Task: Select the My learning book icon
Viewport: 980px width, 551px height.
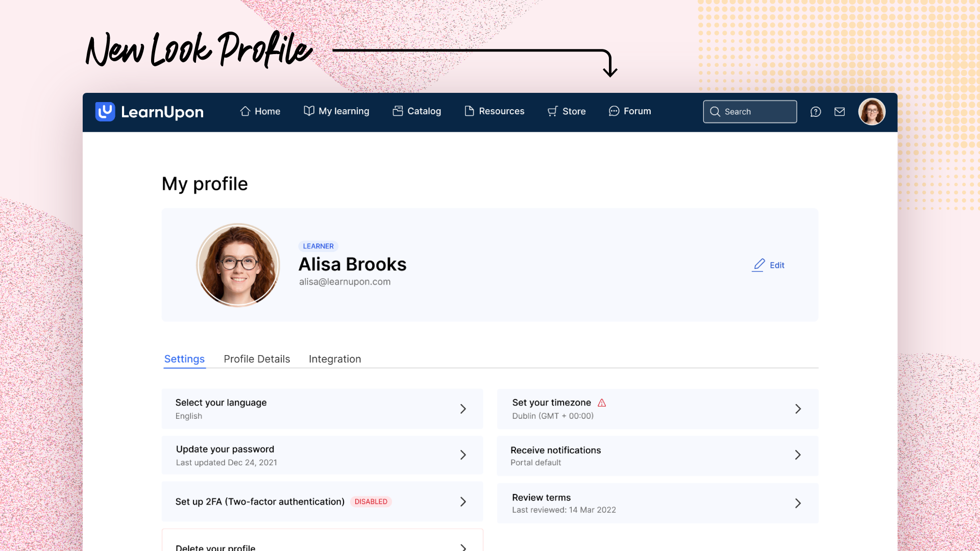Action: (308, 111)
